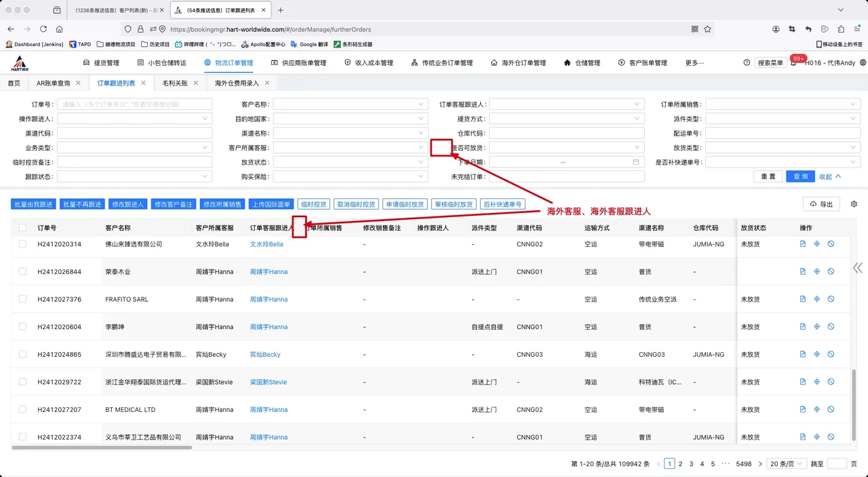868x477 pixels.
Task: Click the browser home icon
Action: coord(60,29)
